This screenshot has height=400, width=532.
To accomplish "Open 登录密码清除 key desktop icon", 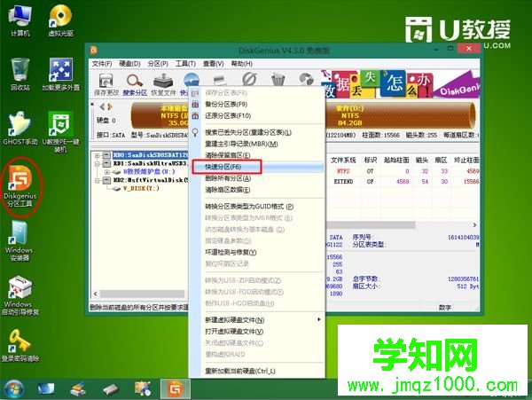I will [20, 345].
